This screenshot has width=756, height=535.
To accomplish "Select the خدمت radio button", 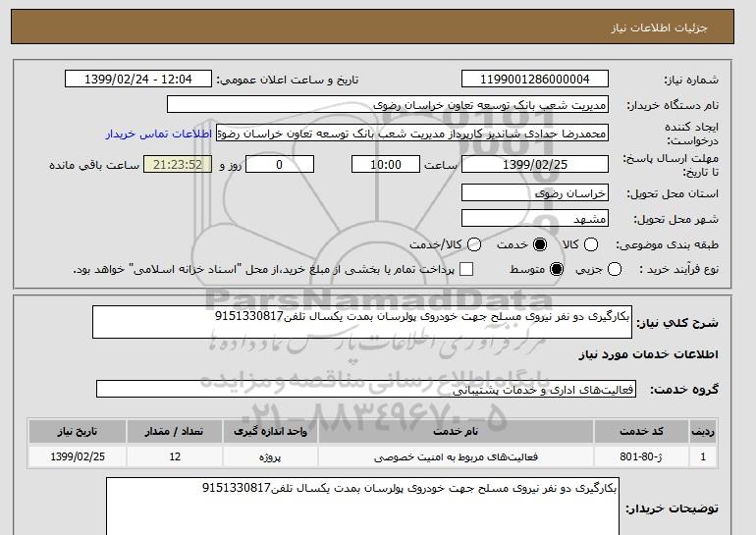I will [540, 244].
